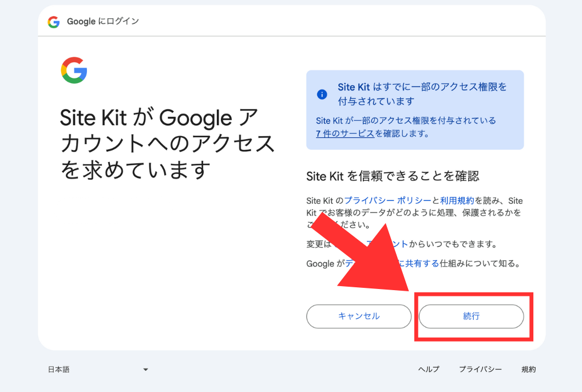
Task: Click the blue info icon
Action: point(322,94)
